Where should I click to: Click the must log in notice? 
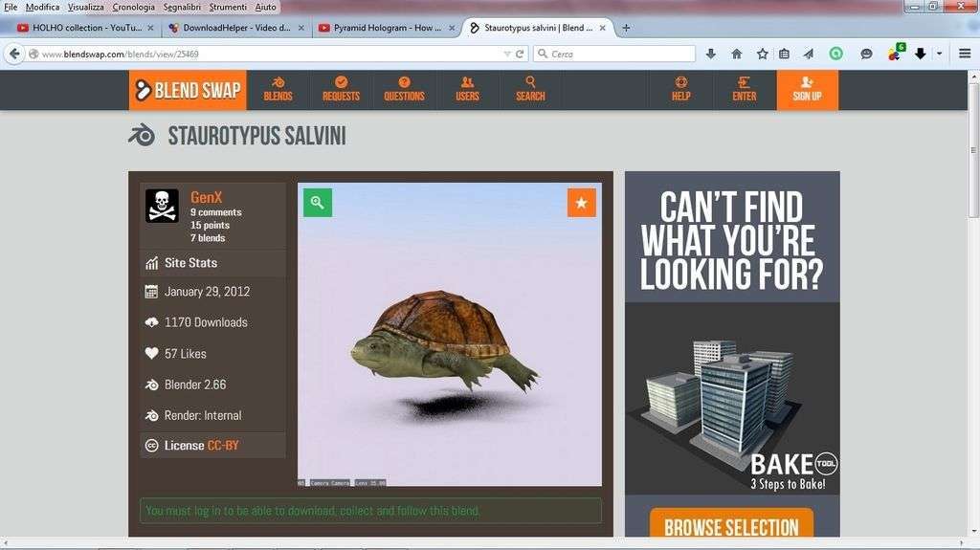[x=370, y=511]
